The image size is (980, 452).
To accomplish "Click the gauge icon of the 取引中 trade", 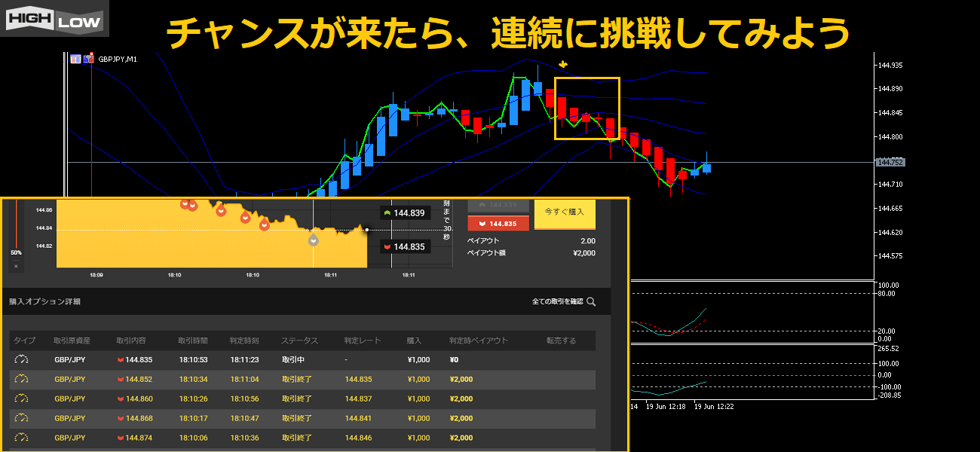I will (22, 360).
